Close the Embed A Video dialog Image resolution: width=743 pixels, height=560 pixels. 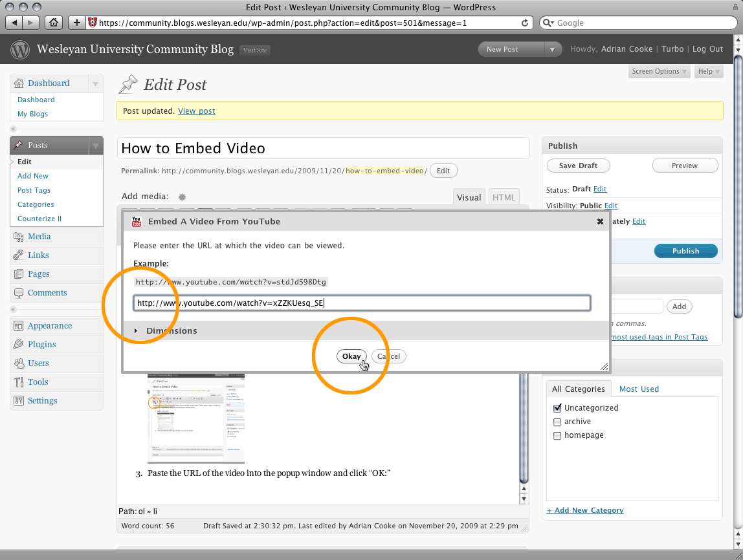click(x=600, y=222)
